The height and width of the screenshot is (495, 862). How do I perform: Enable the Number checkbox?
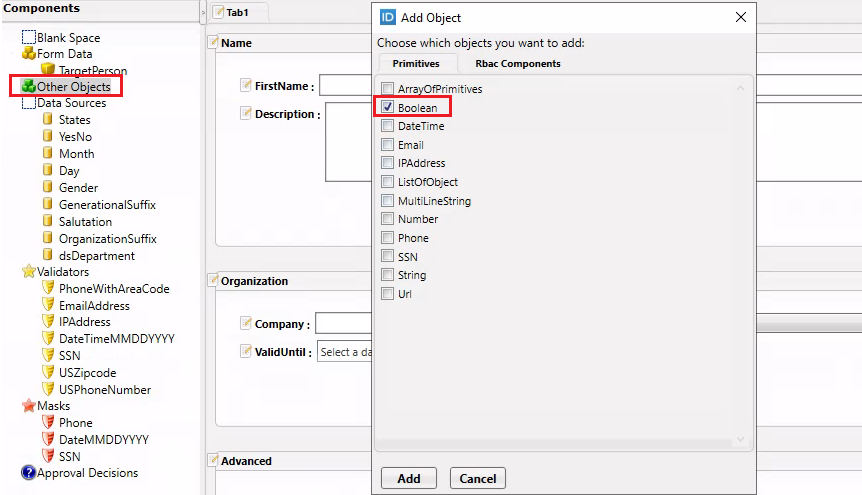pyautogui.click(x=388, y=219)
